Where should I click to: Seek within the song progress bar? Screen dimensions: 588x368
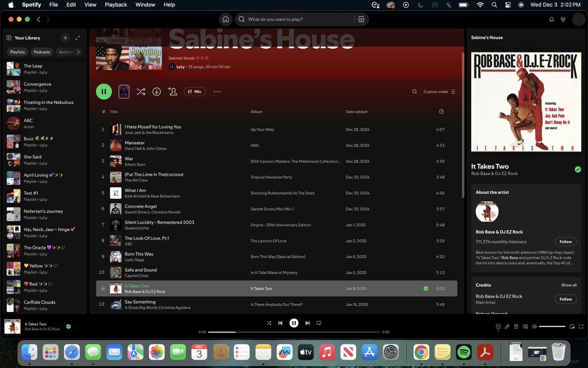294,332
